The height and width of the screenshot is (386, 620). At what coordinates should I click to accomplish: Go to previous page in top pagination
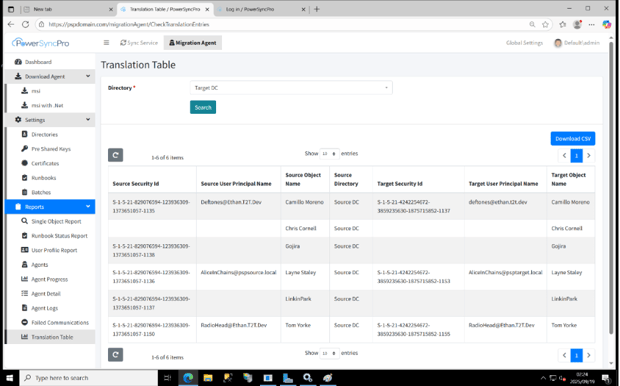[565, 155]
